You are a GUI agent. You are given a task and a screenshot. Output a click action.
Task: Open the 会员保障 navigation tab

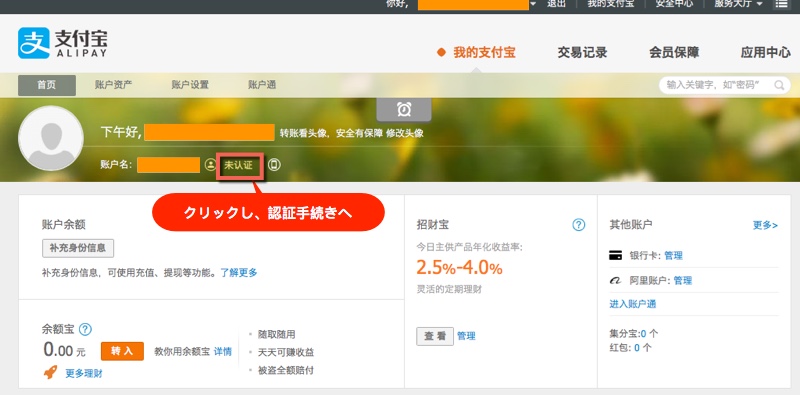[x=674, y=52]
